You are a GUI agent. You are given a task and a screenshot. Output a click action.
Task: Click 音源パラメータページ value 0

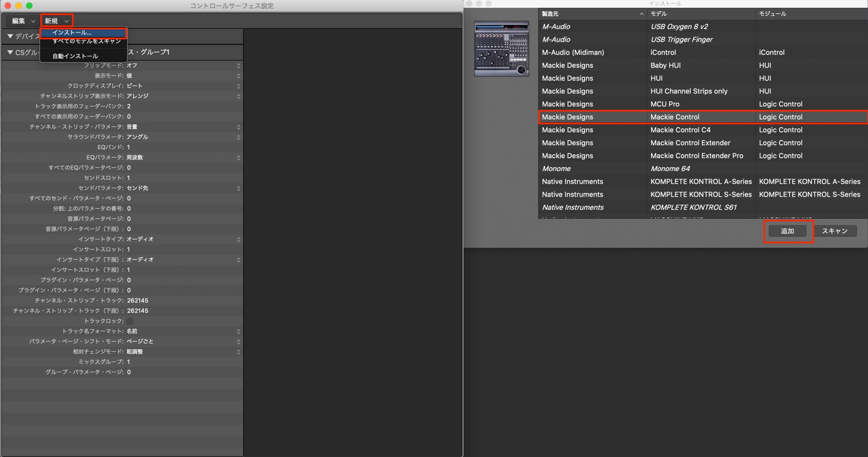[x=129, y=219]
